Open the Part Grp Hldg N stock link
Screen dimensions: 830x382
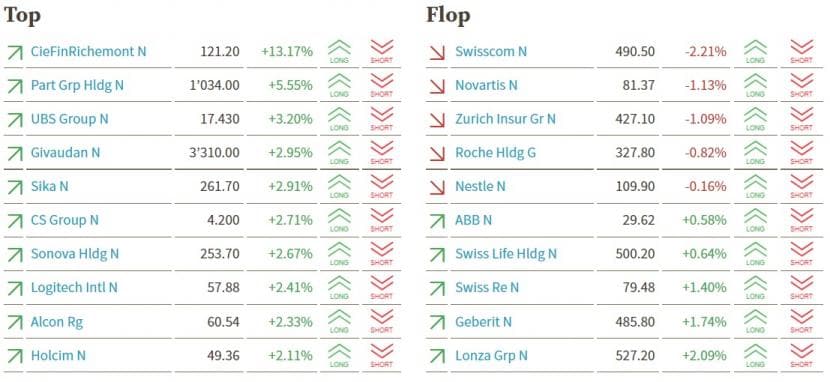[77, 85]
